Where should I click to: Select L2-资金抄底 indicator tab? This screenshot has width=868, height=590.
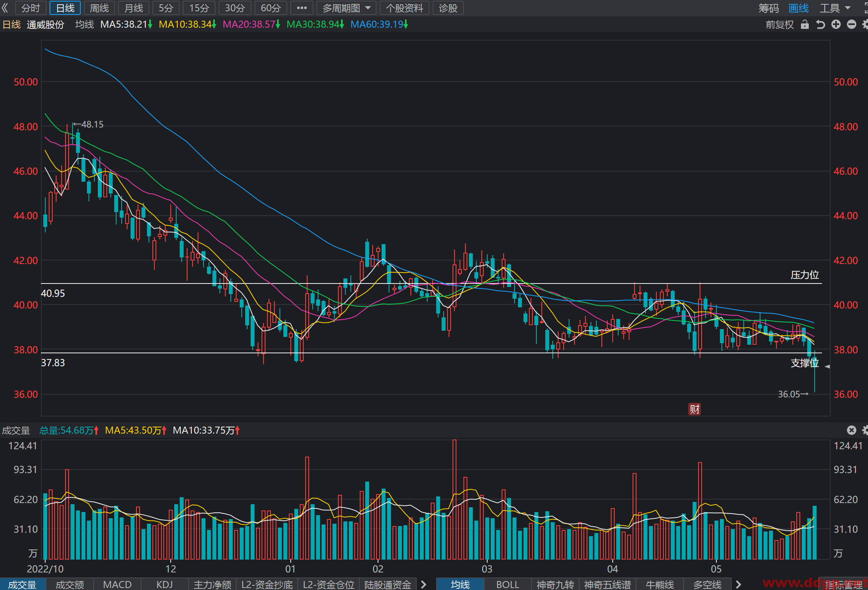tap(267, 584)
